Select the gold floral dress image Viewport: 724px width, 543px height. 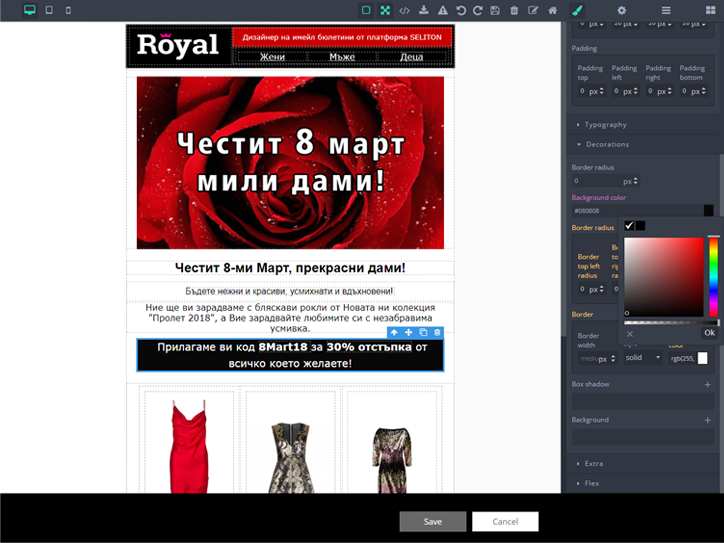click(290, 457)
